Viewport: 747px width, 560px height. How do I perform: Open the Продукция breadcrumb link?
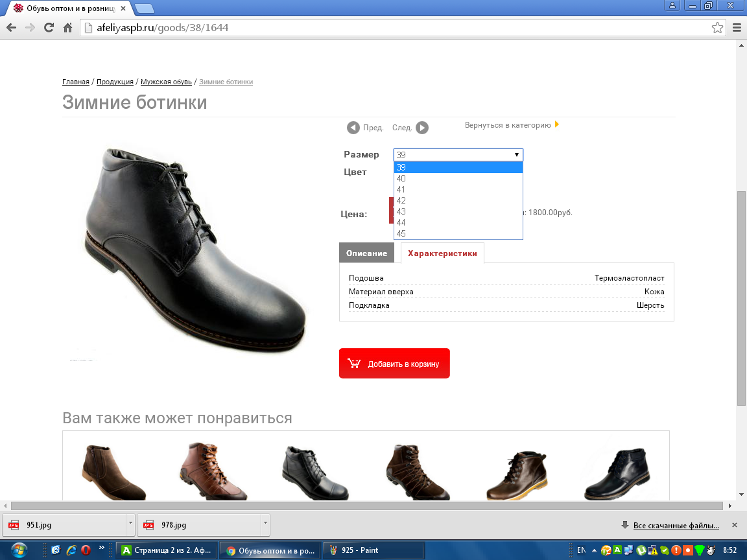coord(115,82)
